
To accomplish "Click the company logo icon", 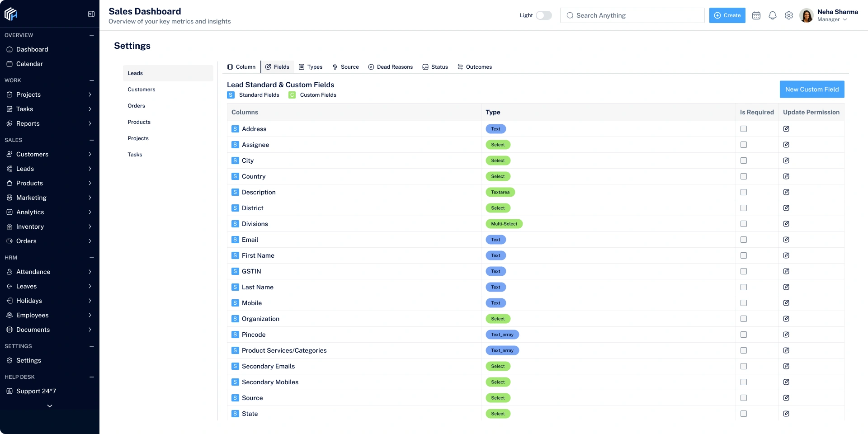I will 11,14.
